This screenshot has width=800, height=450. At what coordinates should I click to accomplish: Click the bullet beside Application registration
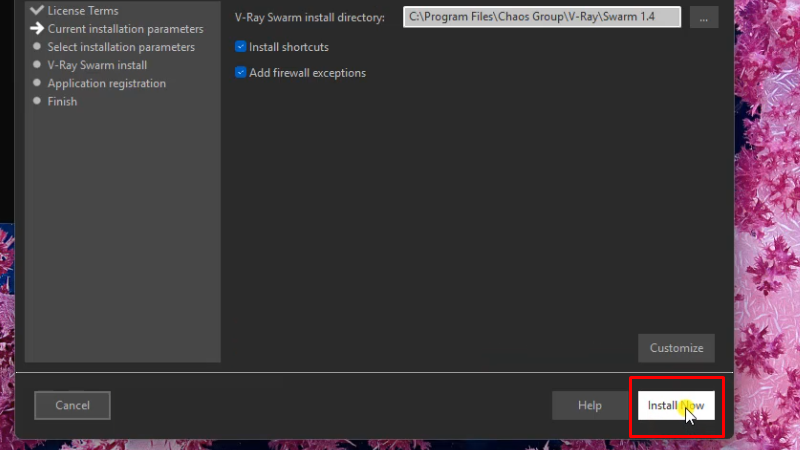tap(37, 83)
